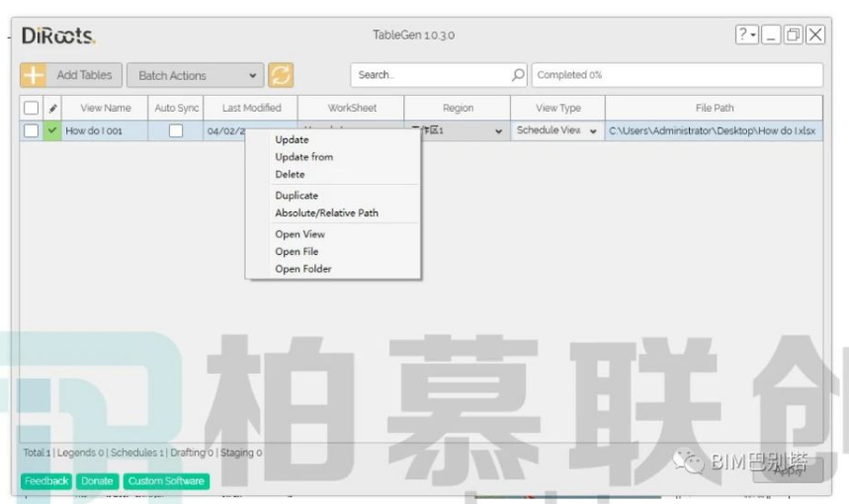
Task: Click the Last Modified column header
Action: [x=251, y=108]
